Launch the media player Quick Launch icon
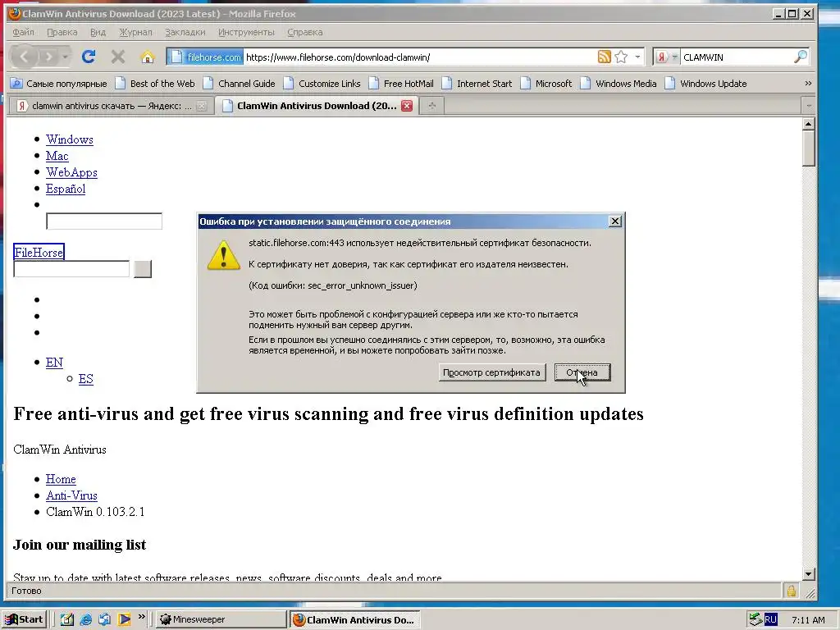This screenshot has width=840, height=630. 125,619
